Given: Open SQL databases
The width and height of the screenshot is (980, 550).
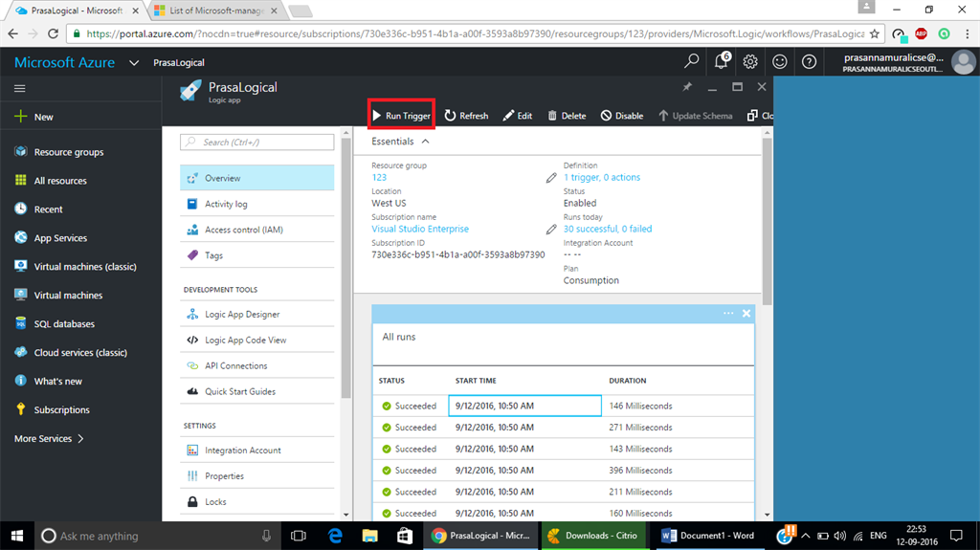Looking at the screenshot, I should click(x=55, y=323).
